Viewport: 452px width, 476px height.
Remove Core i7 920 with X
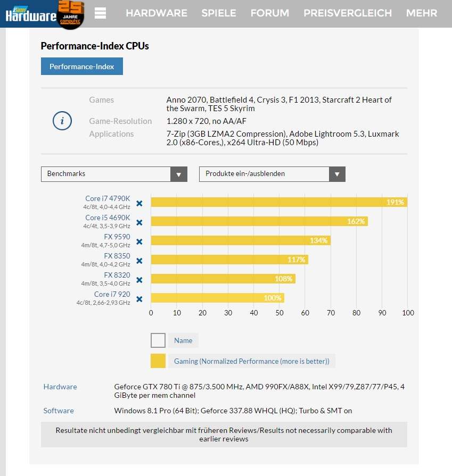pyautogui.click(x=139, y=299)
